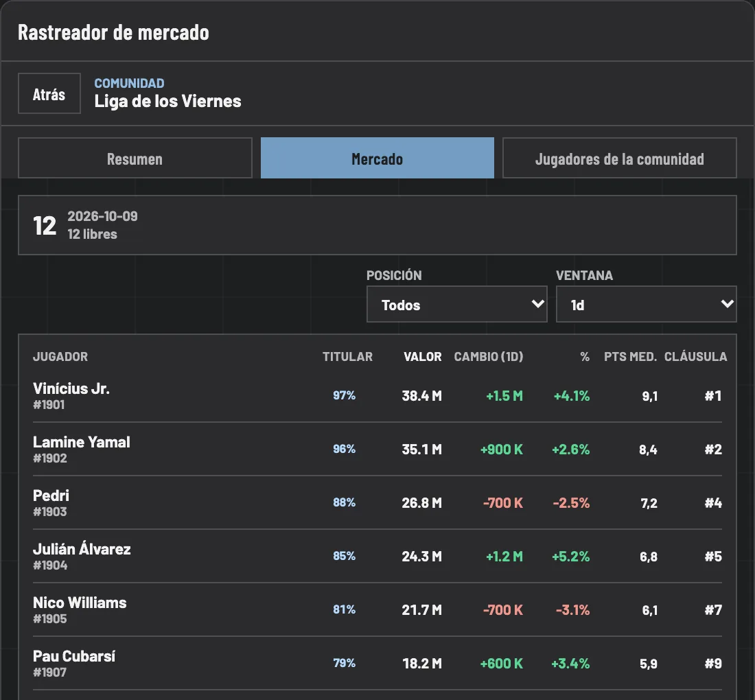Click the 9,1 average points value
The image size is (755, 700).
coord(649,396)
